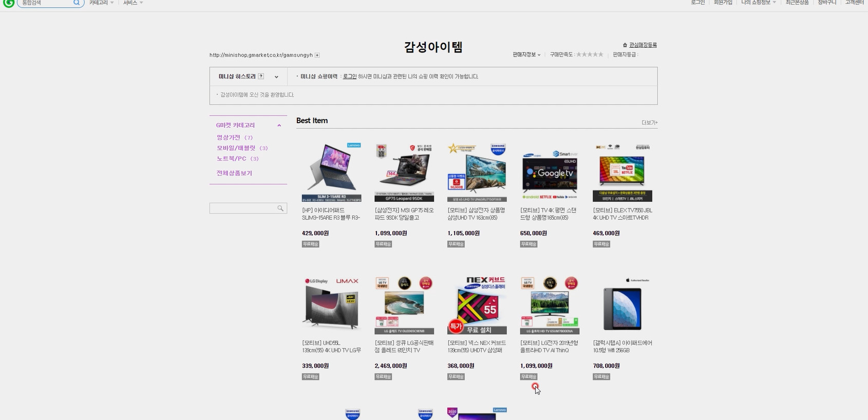Click the 429,000원 price
This screenshot has width=868, height=420.
[x=315, y=233]
